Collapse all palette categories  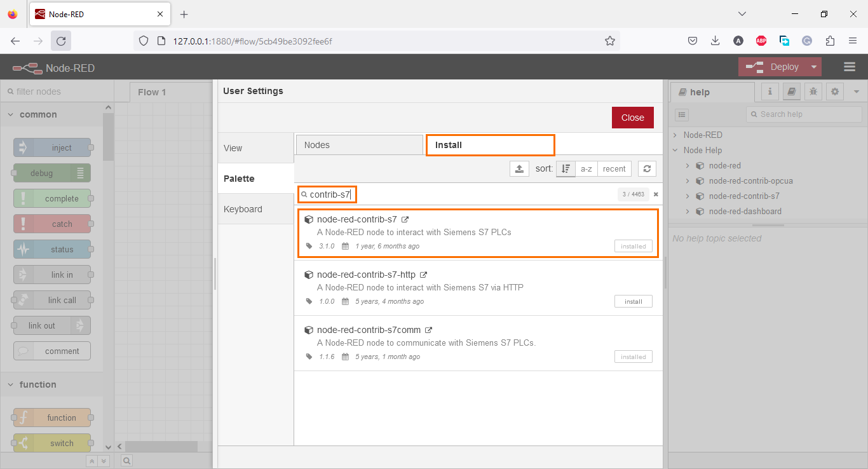(x=92, y=461)
